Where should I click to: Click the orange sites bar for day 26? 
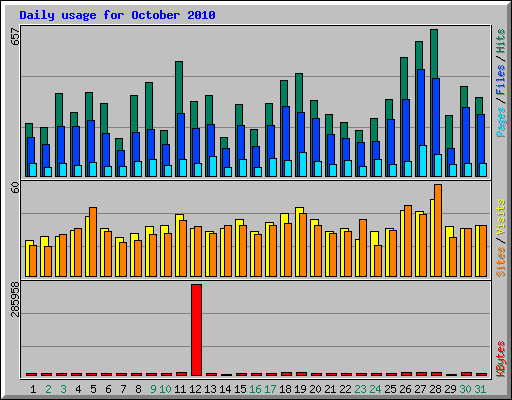[408, 241]
